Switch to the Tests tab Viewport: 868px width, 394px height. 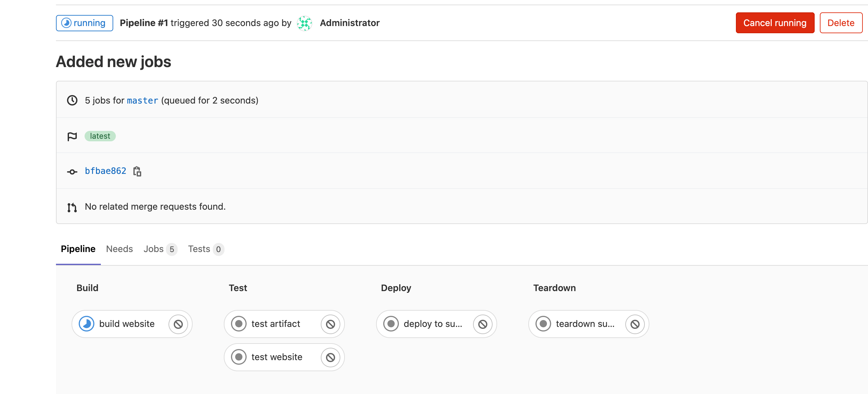point(206,249)
